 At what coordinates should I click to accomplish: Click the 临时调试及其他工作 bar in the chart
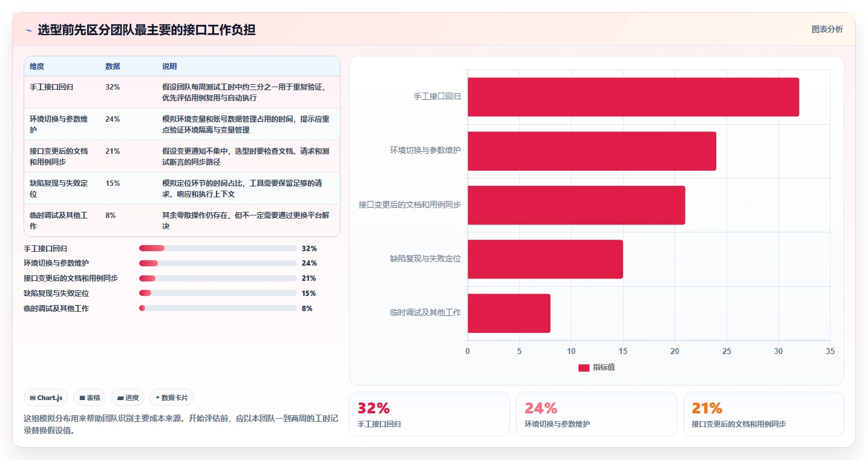pyautogui.click(x=509, y=313)
